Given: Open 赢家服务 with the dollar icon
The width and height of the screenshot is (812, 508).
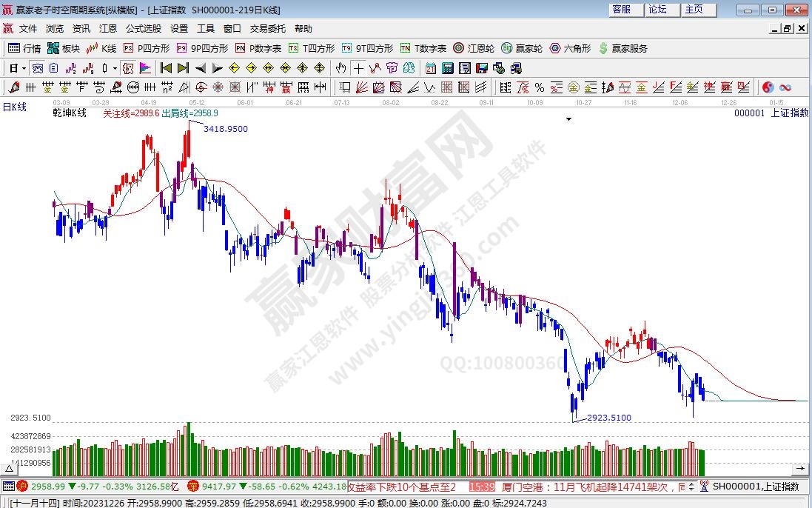Looking at the screenshot, I should (x=623, y=48).
